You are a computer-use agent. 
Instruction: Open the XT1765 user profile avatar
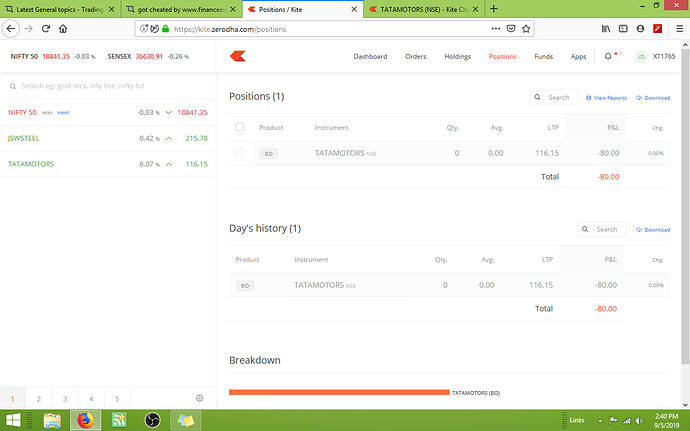(x=641, y=56)
